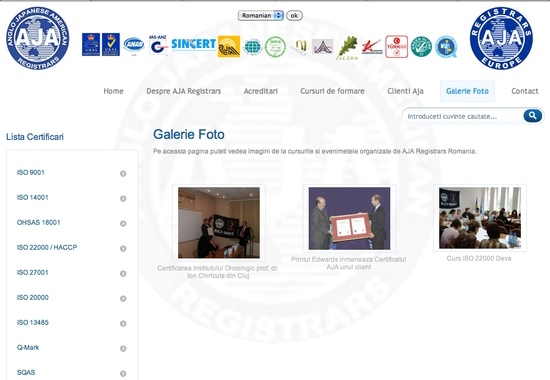The image size is (550, 380).
Task: Expand ISO 22000 / HACCP arrow
Action: pos(123,248)
